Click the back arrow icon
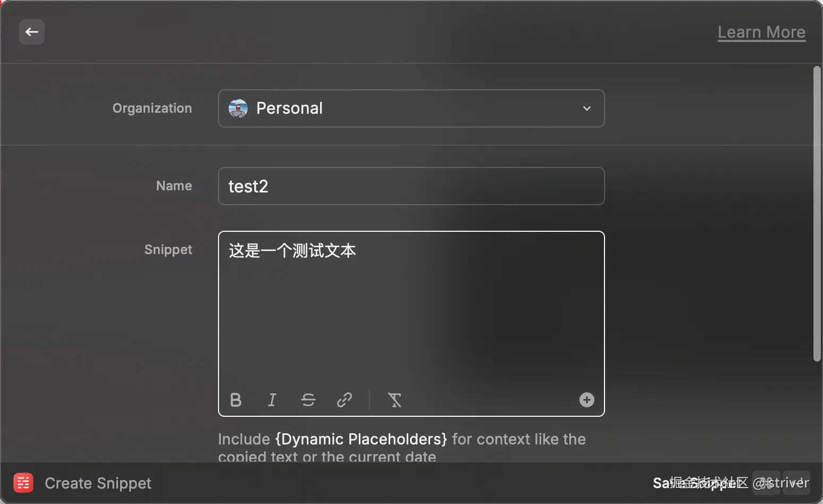Viewport: 823px width, 504px height. tap(31, 32)
